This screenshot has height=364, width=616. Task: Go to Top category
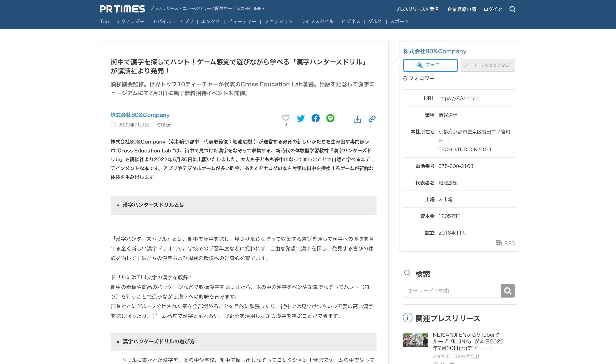(104, 22)
